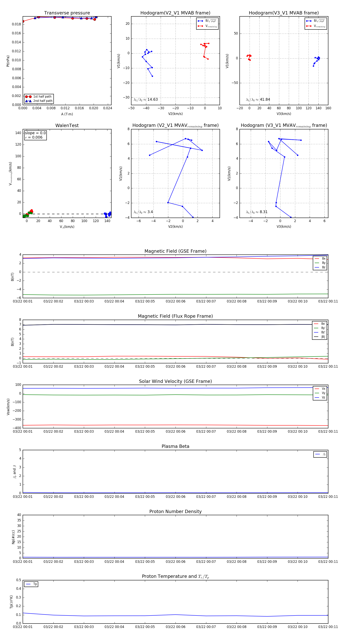Click the 'Proton Temperature and Te/Tp' title
Image resolution: width=351 pixels, height=644 pixels.
tap(175, 576)
